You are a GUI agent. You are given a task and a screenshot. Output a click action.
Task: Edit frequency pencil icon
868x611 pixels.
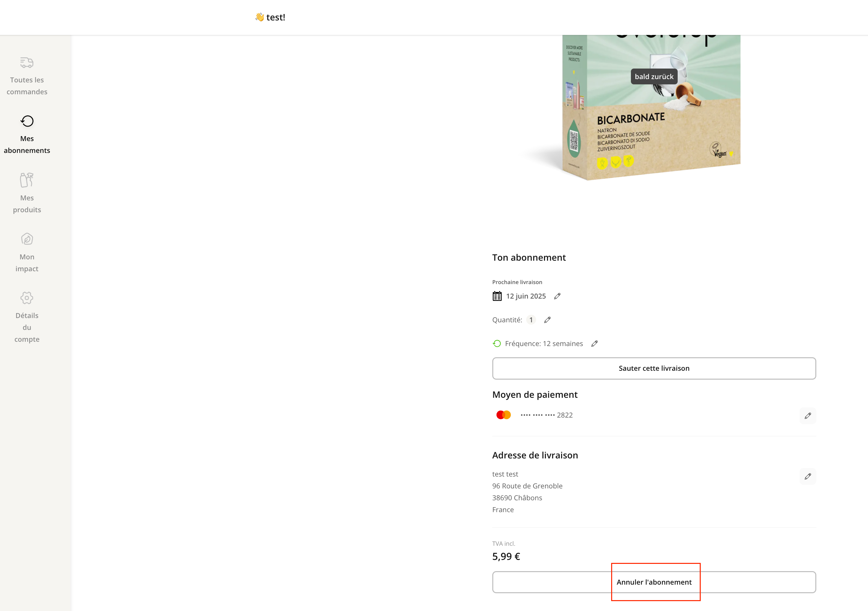click(595, 343)
